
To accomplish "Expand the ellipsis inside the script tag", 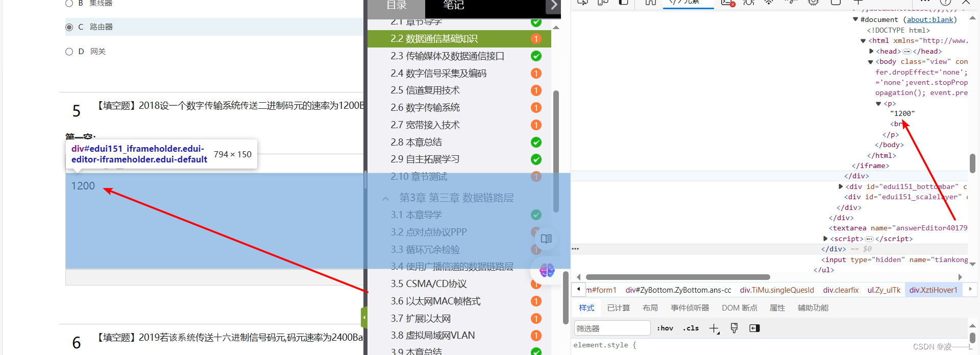I will click(x=869, y=239).
